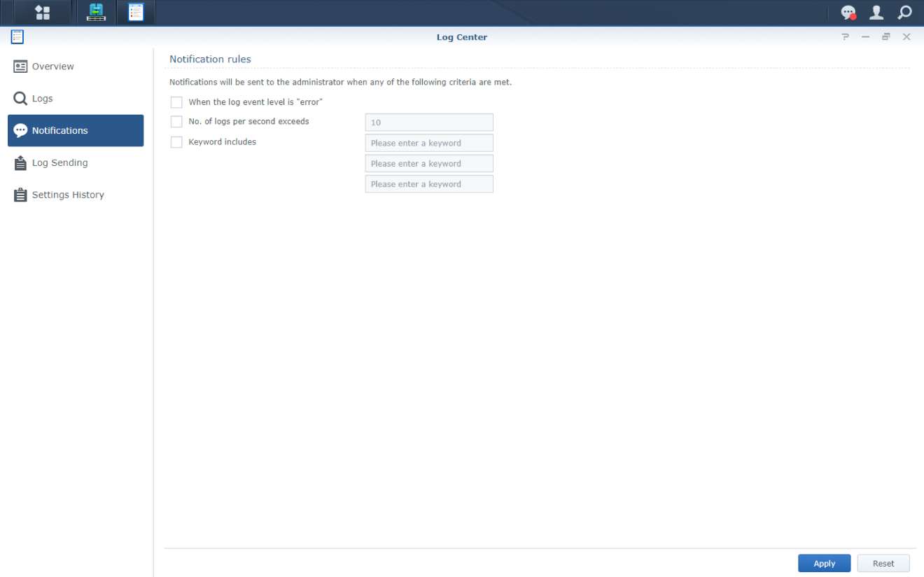Open the running backup app from the taskbar
Image resolution: width=924 pixels, height=577 pixels.
(x=96, y=12)
